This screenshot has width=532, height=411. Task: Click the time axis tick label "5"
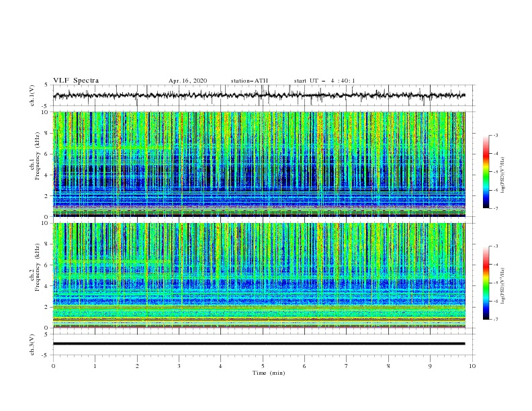(x=263, y=366)
